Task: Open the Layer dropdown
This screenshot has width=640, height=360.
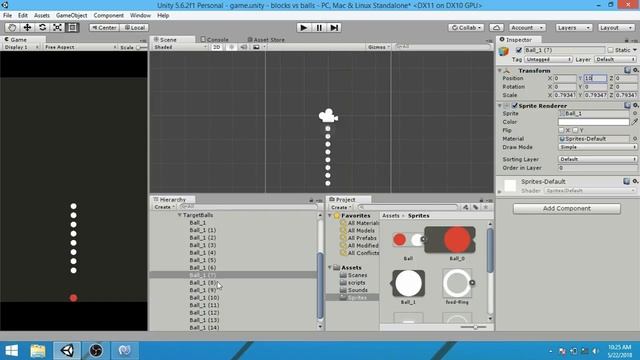Action: (x=615, y=59)
